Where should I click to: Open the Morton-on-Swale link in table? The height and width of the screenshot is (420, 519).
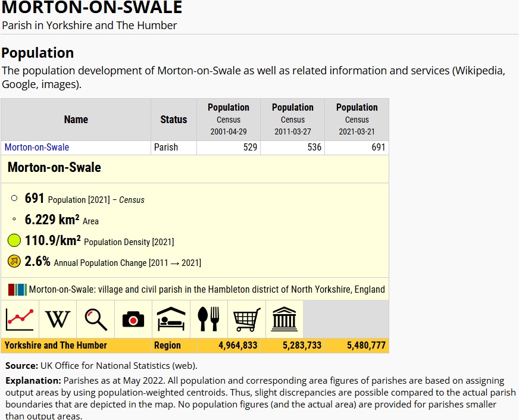37,147
